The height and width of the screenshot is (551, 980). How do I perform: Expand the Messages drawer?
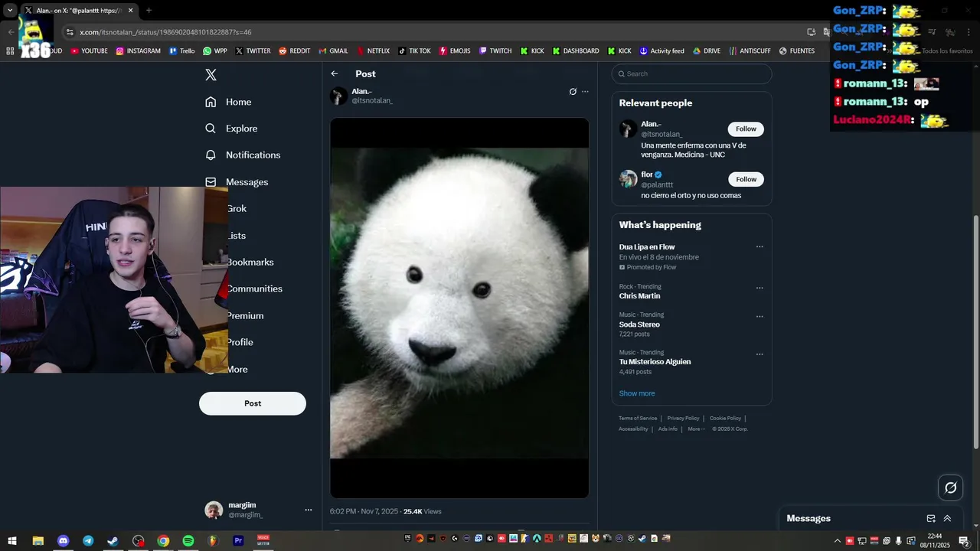(x=947, y=518)
